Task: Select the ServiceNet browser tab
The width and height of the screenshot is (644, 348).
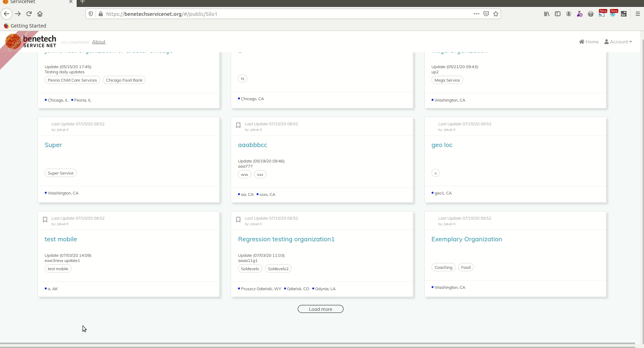Action: (x=34, y=2)
